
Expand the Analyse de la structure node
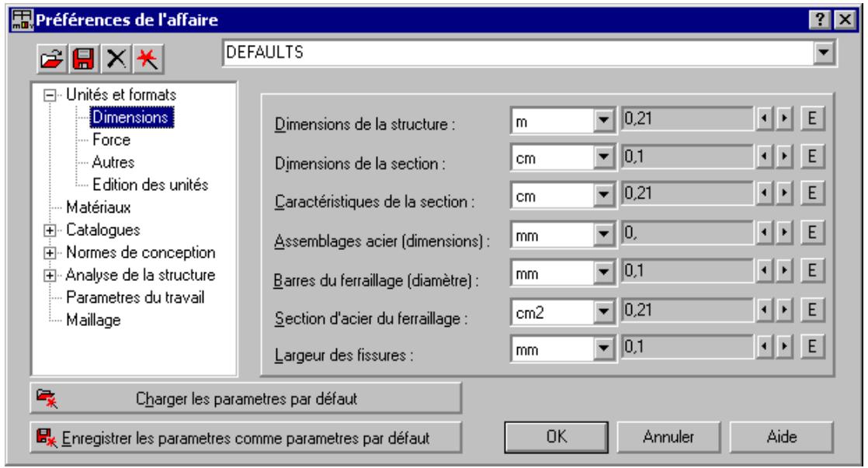[50, 276]
